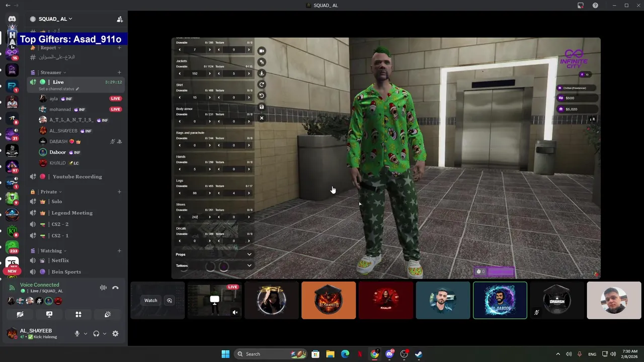
Task: Increase Jackets drawable value
Action: coord(210,73)
